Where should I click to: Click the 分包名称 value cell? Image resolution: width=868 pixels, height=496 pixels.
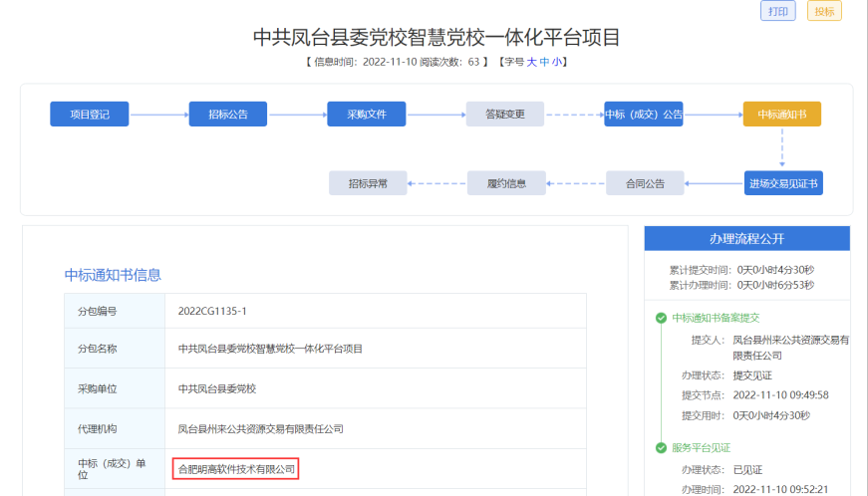pos(376,349)
